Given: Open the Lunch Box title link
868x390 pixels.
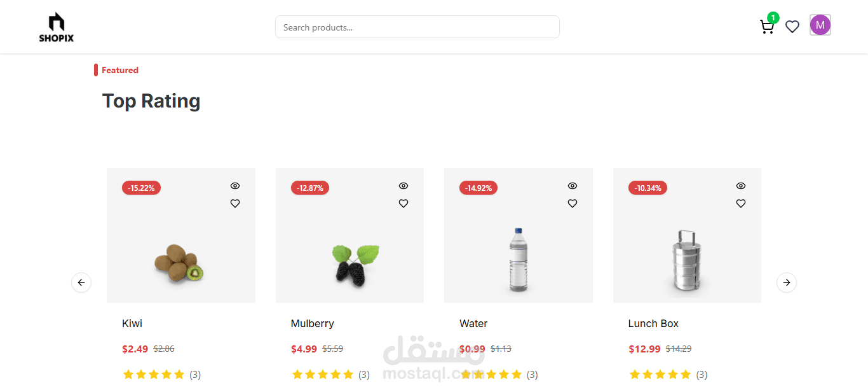Looking at the screenshot, I should [653, 323].
